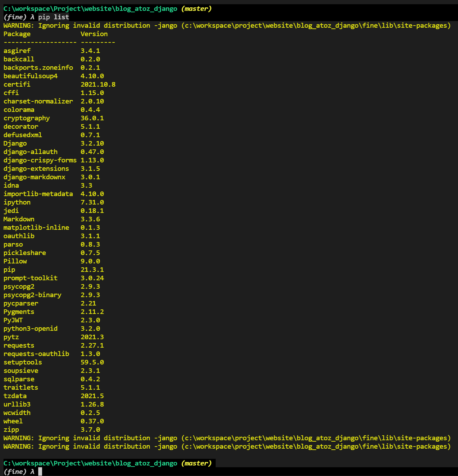The image size is (458, 476).
Task: Click the 'jedi' package name
Action: (11, 211)
